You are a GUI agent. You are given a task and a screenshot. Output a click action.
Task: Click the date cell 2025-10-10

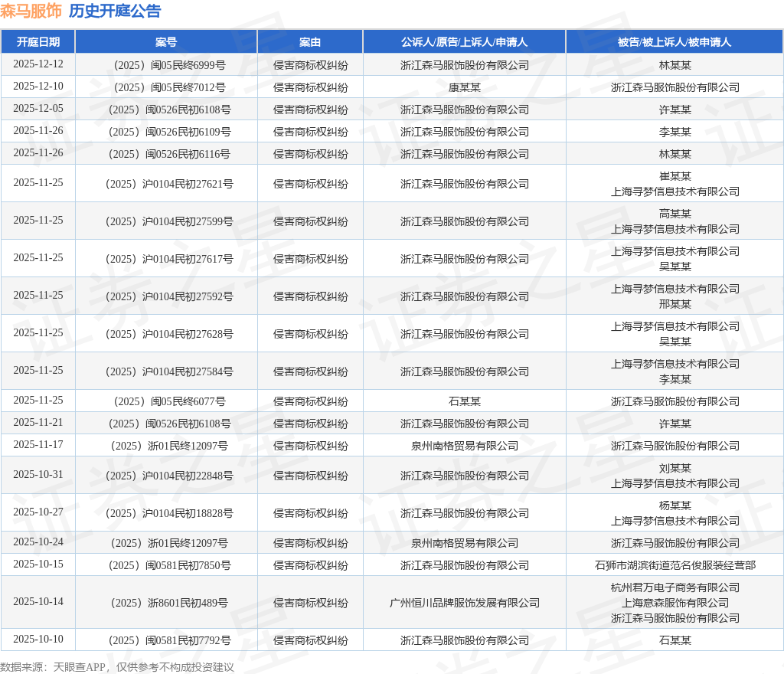point(38,639)
